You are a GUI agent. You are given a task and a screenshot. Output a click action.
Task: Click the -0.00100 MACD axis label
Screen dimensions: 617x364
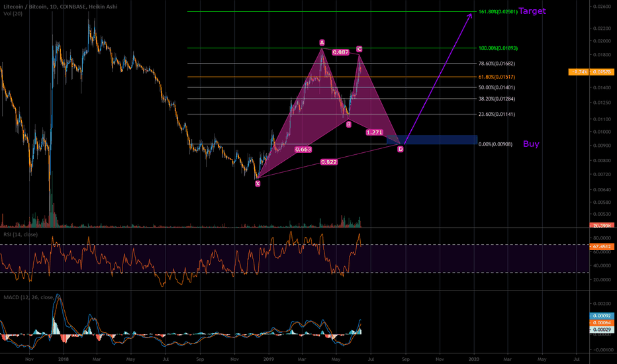tap(602, 350)
